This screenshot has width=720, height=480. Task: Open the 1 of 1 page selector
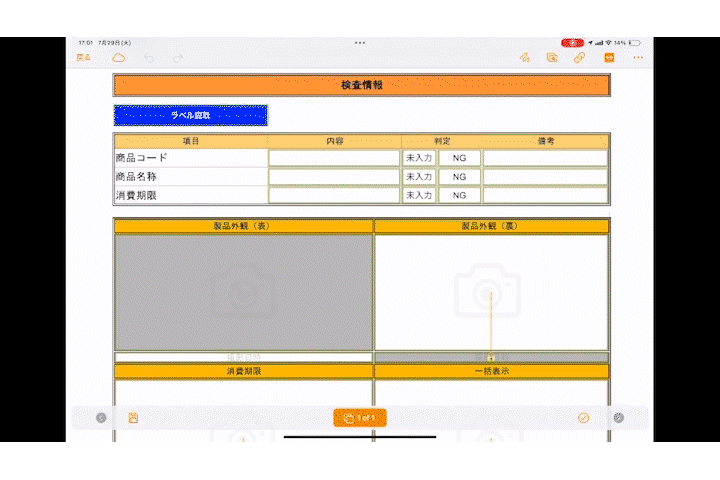[359, 418]
